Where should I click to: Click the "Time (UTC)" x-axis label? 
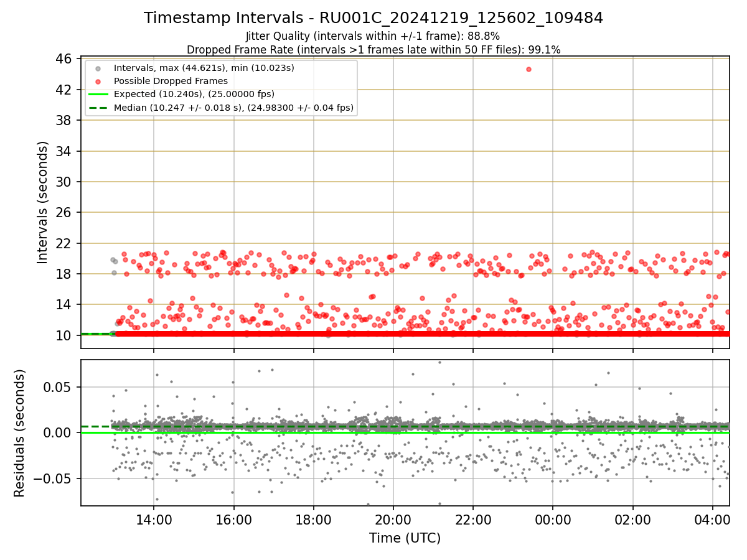coord(405,538)
